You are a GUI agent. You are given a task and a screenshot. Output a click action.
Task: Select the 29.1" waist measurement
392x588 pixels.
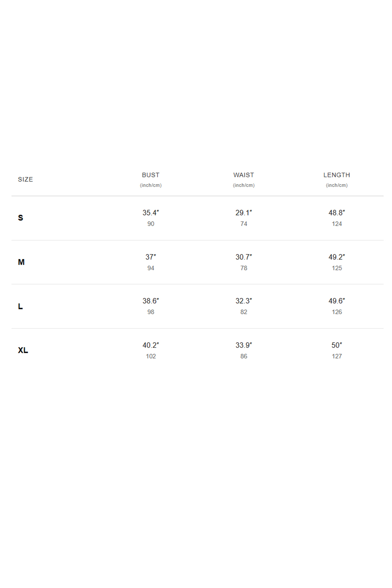[x=244, y=213]
